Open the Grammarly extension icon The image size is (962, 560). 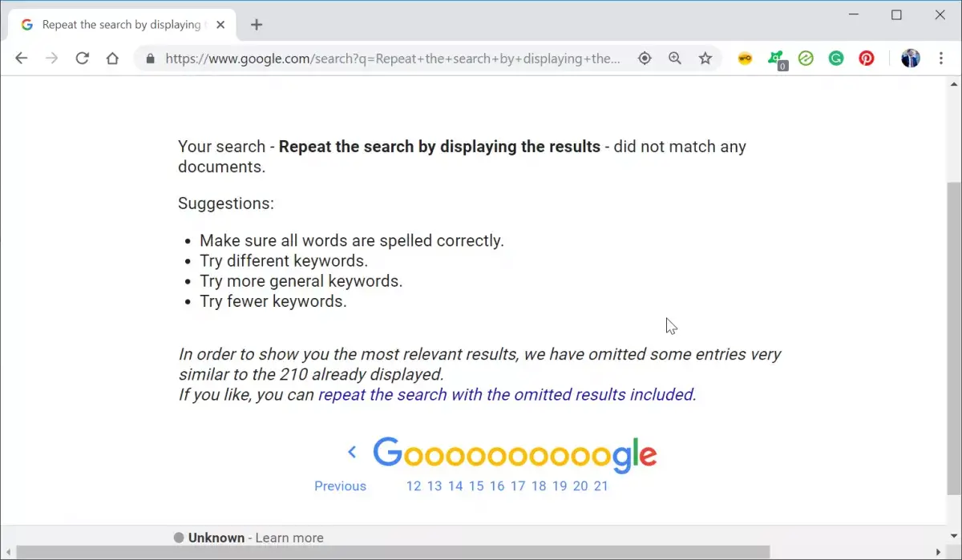pyautogui.click(x=836, y=58)
